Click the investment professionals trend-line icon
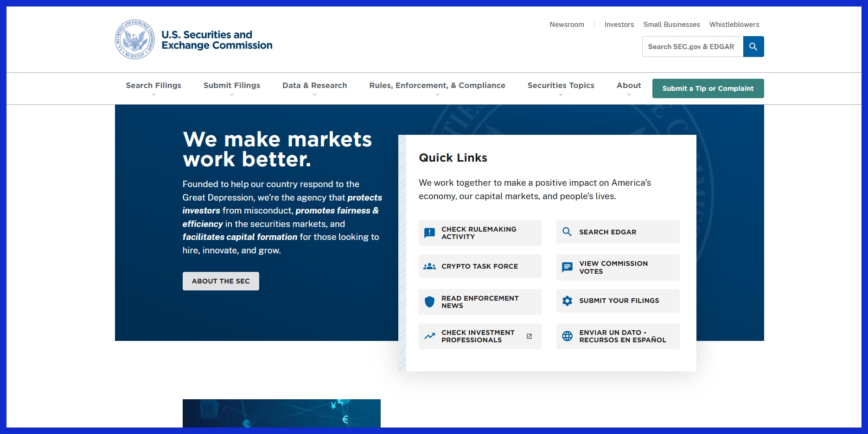The image size is (868, 434). (430, 336)
